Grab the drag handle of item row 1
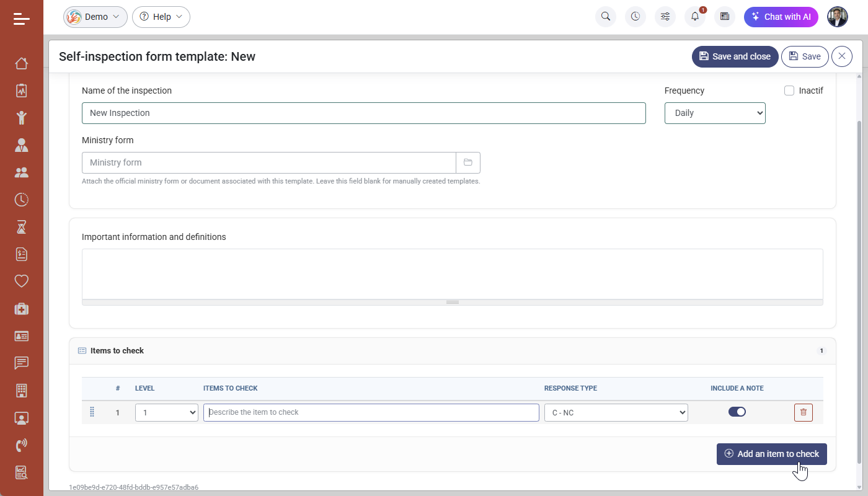 click(92, 412)
